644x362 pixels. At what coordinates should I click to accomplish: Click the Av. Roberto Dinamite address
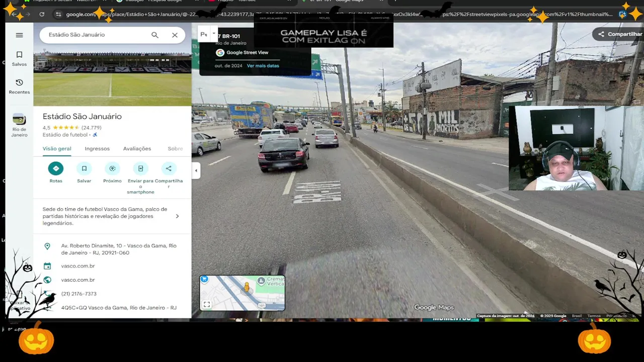tap(119, 249)
